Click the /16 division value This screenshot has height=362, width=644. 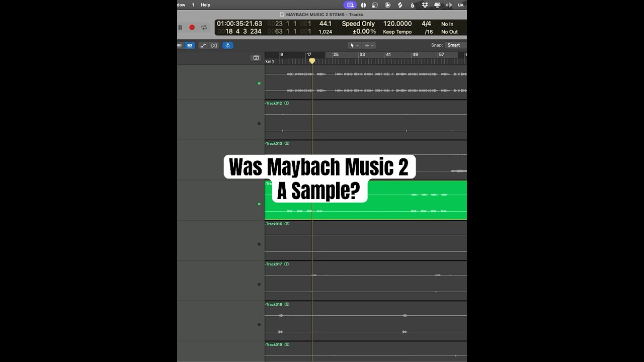coord(429,32)
